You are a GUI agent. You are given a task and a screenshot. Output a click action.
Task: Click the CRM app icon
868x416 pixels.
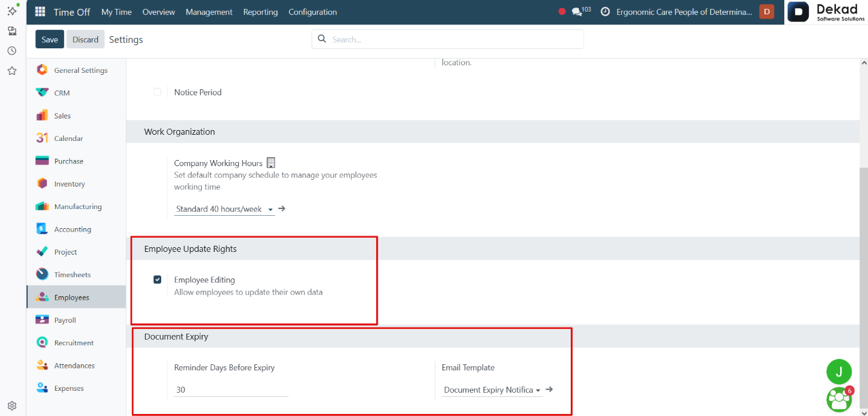point(42,93)
